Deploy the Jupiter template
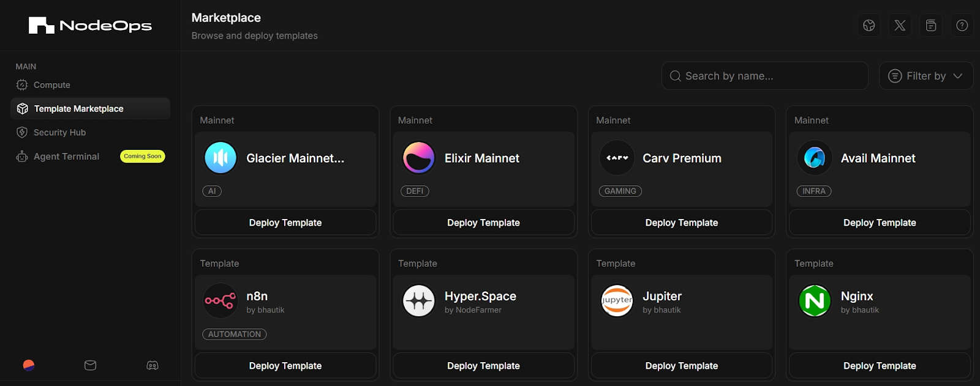Image resolution: width=980 pixels, height=386 pixels. pos(682,366)
